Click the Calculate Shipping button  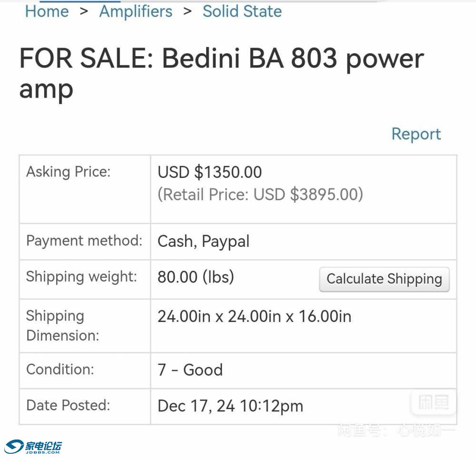point(384,279)
